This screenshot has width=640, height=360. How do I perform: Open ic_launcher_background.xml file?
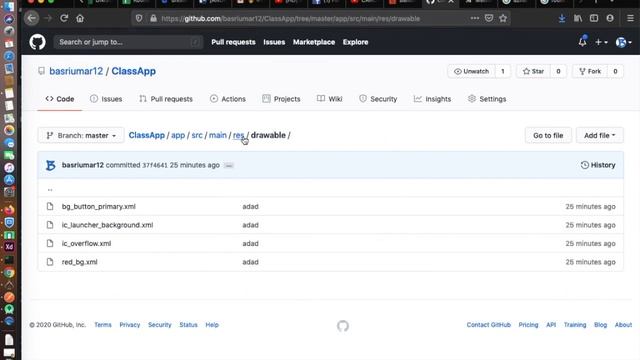click(x=107, y=225)
